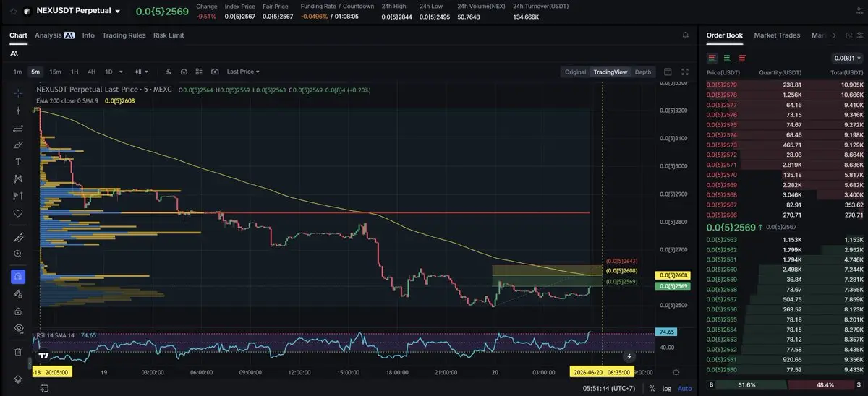This screenshot has width=868, height=396.
Task: Select the trend line drawing tool
Action: click(x=18, y=111)
